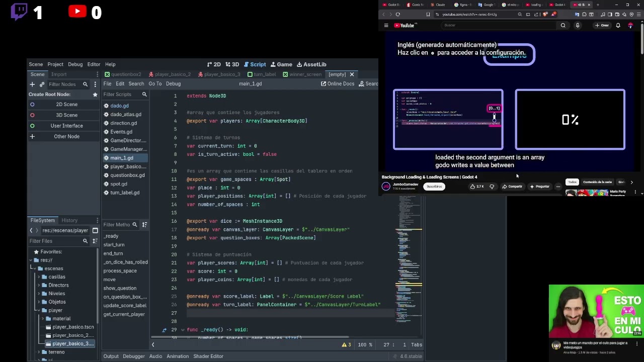Like the Background Loading video
This screenshot has height=362, width=644.
[477, 187]
